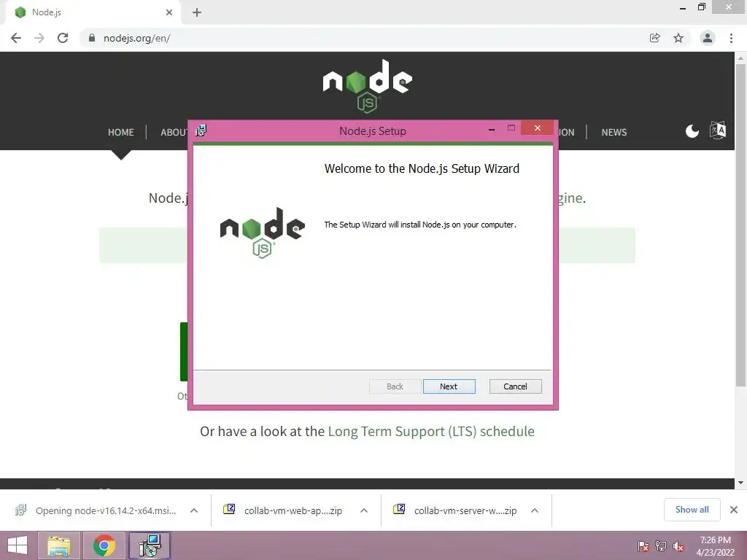Open the Chrome profile avatar

tap(708, 38)
